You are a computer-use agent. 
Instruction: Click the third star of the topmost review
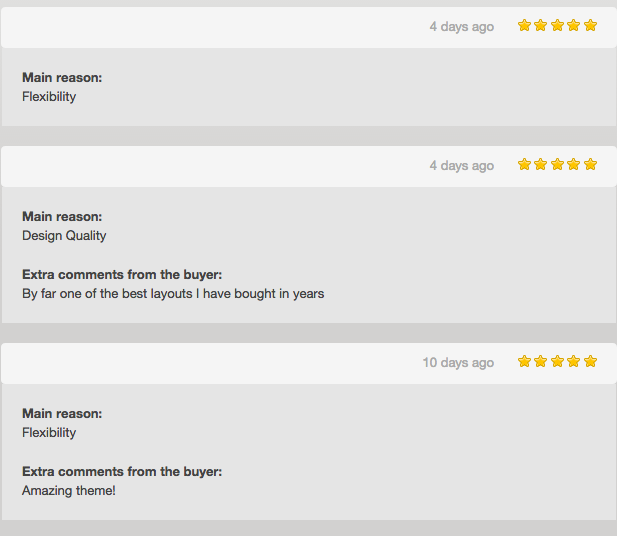[557, 26]
